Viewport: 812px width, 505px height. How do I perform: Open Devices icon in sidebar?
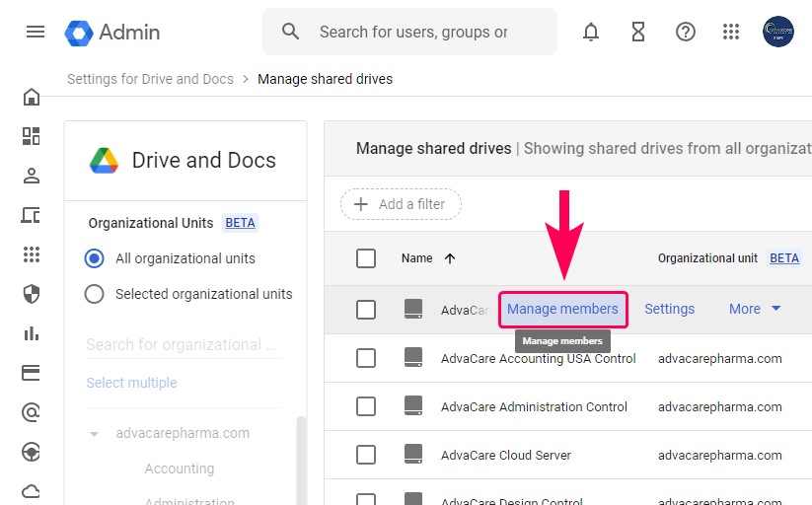[x=31, y=215]
